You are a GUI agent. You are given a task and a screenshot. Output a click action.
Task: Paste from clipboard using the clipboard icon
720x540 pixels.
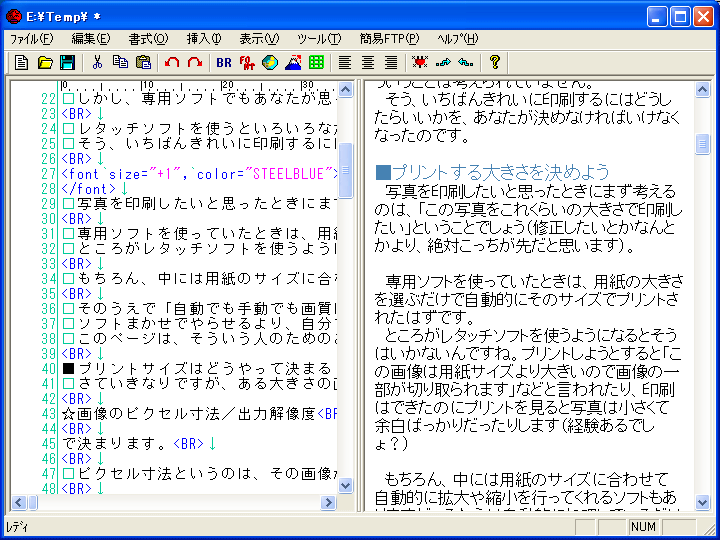[x=143, y=62]
